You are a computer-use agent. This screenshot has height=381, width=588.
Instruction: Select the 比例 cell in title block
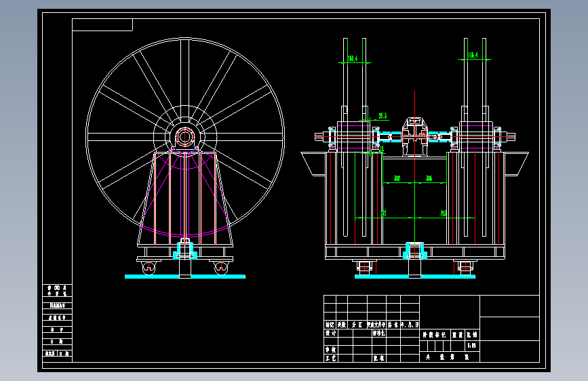tap(472, 334)
